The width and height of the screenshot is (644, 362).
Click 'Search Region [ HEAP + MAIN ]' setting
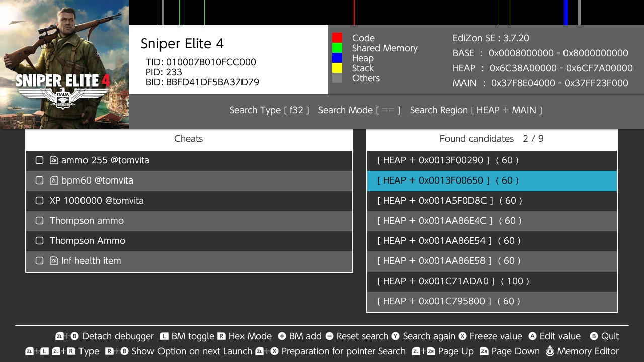click(476, 110)
